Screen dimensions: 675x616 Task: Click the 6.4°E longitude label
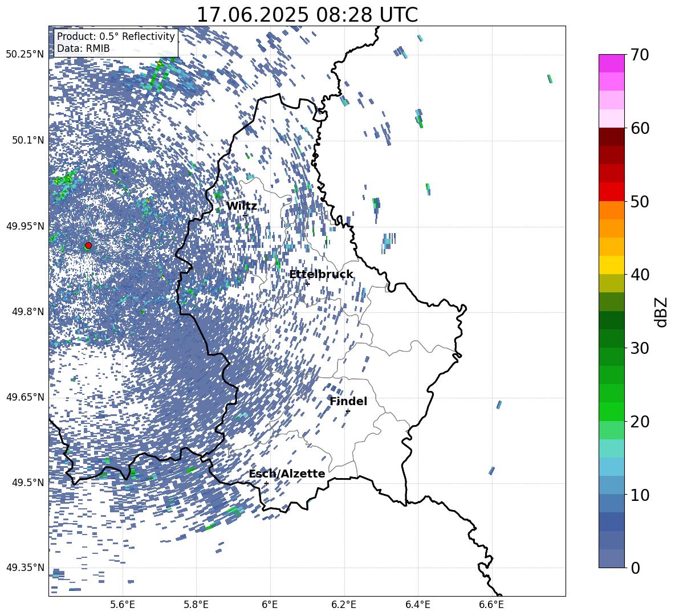click(x=417, y=605)
